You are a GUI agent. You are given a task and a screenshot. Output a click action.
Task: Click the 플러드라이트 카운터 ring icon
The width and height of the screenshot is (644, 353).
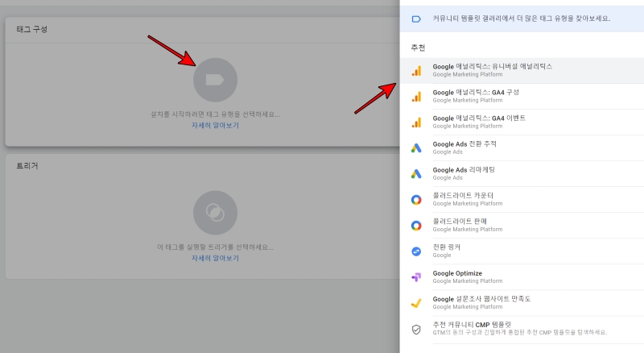[416, 200]
